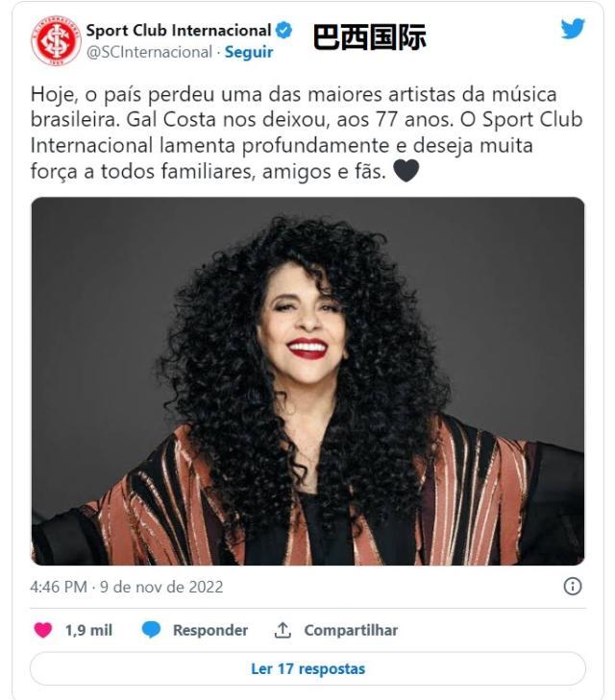Click the blue verified badge
615x700 pixels.
click(283, 31)
